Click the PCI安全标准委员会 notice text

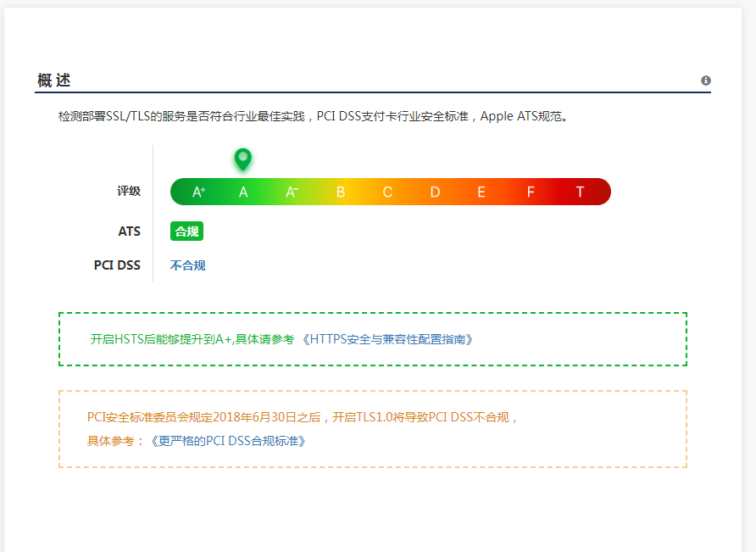(302, 417)
